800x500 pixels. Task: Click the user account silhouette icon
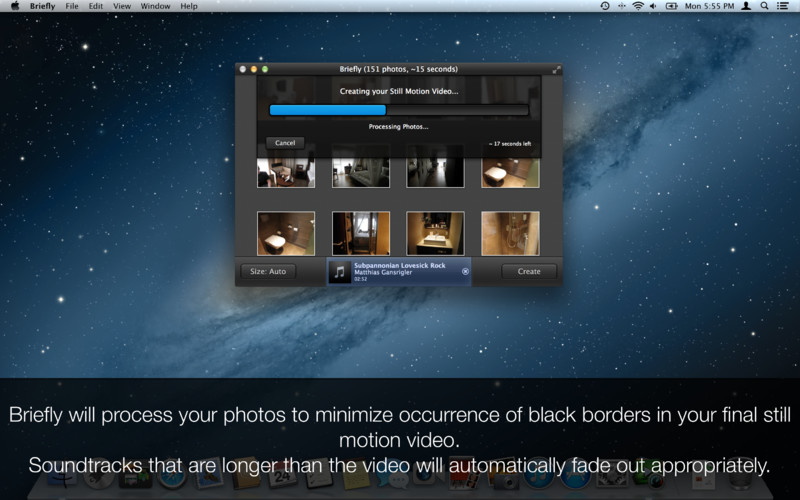(x=746, y=6)
